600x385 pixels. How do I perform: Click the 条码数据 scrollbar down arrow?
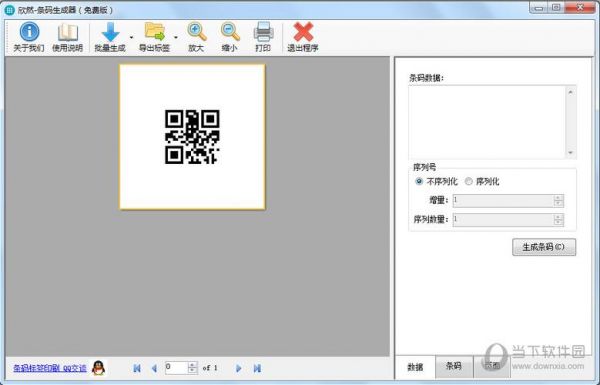click(x=571, y=153)
